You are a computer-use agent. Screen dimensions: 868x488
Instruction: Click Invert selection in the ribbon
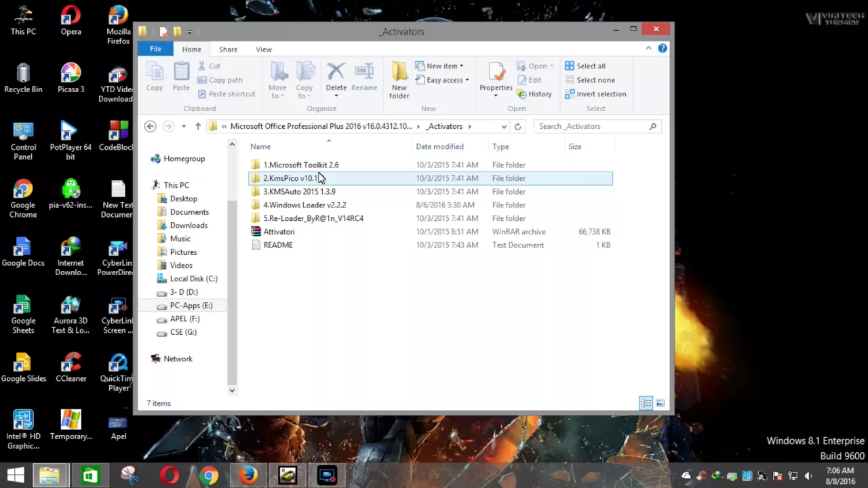tap(595, 94)
